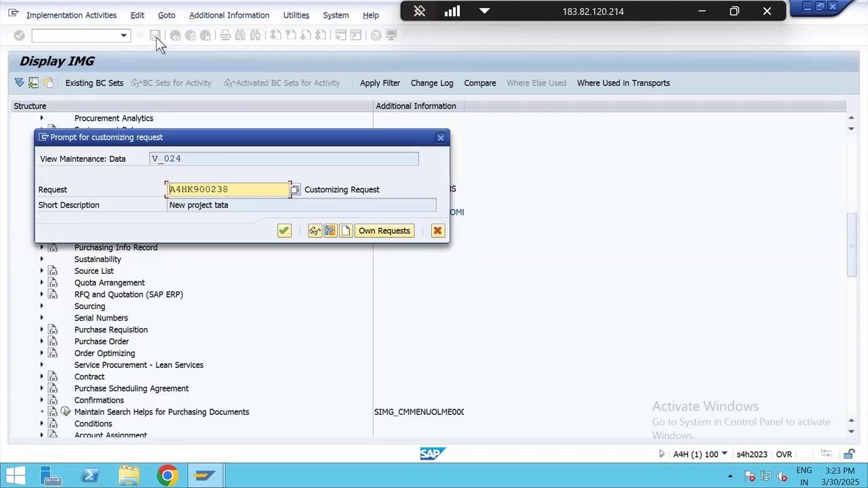868x488 pixels.
Task: Open the command field dropdown arrow
Action: 123,35
